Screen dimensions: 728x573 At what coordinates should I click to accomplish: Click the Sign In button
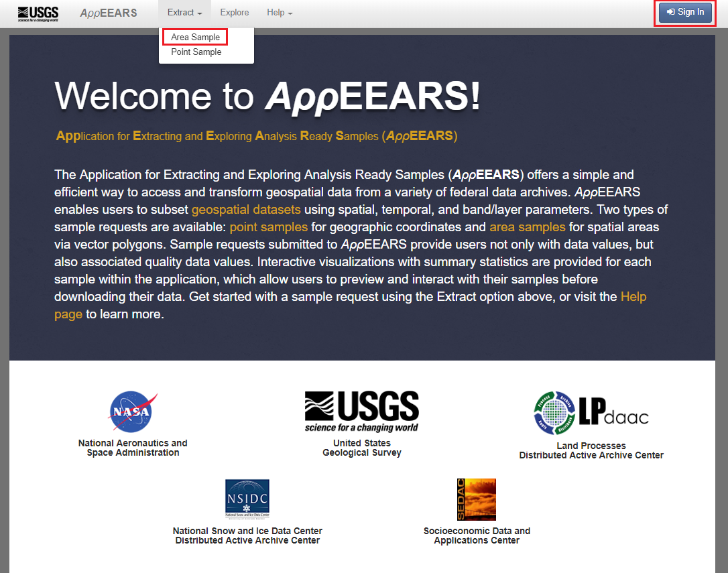(685, 13)
